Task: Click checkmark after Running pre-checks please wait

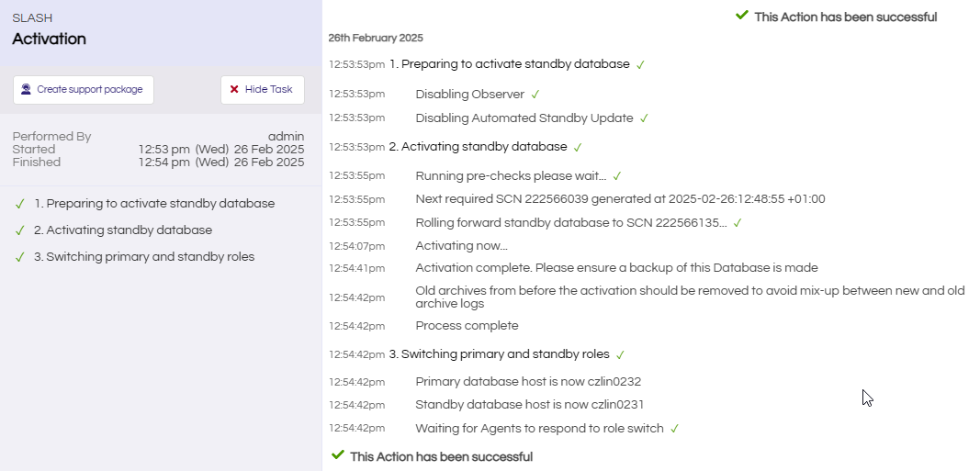Action: [617, 176]
